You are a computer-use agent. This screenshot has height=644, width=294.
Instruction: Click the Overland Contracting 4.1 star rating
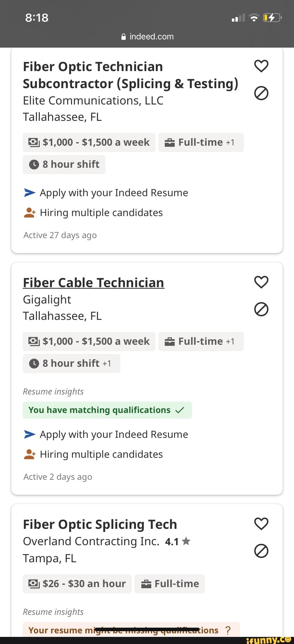click(x=178, y=542)
